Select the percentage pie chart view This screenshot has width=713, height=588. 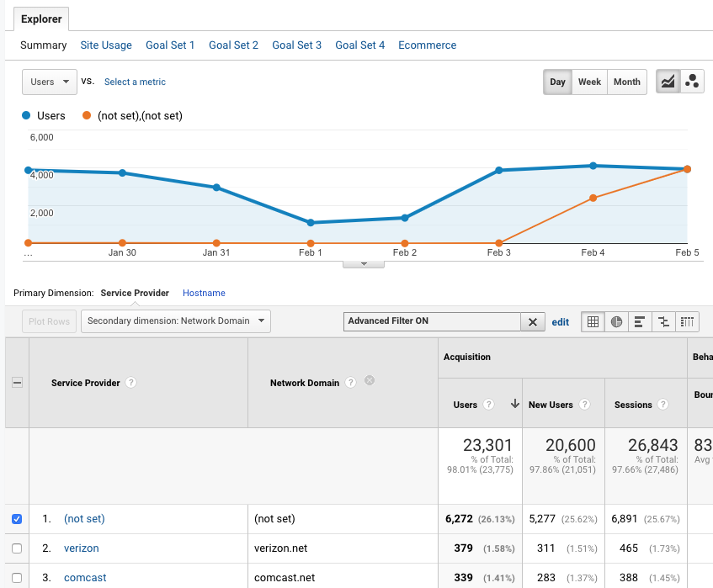(x=616, y=321)
